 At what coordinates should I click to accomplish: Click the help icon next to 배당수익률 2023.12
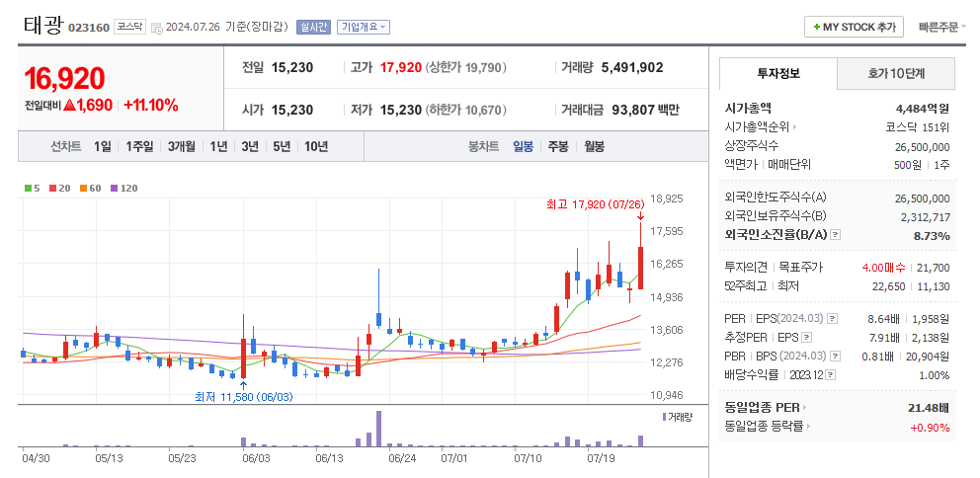coord(830,375)
